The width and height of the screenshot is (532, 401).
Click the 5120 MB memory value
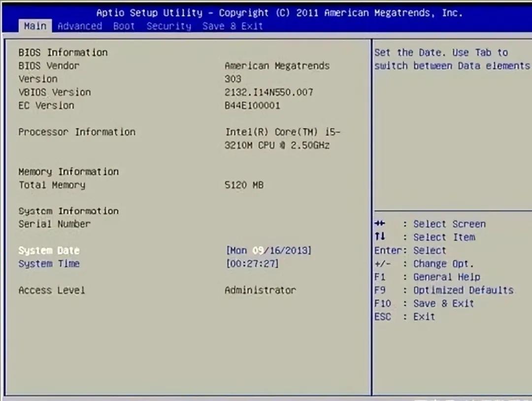tap(244, 185)
